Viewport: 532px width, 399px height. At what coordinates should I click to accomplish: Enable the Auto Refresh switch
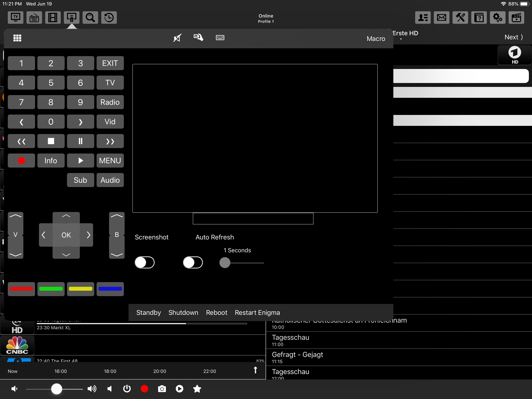tap(193, 262)
